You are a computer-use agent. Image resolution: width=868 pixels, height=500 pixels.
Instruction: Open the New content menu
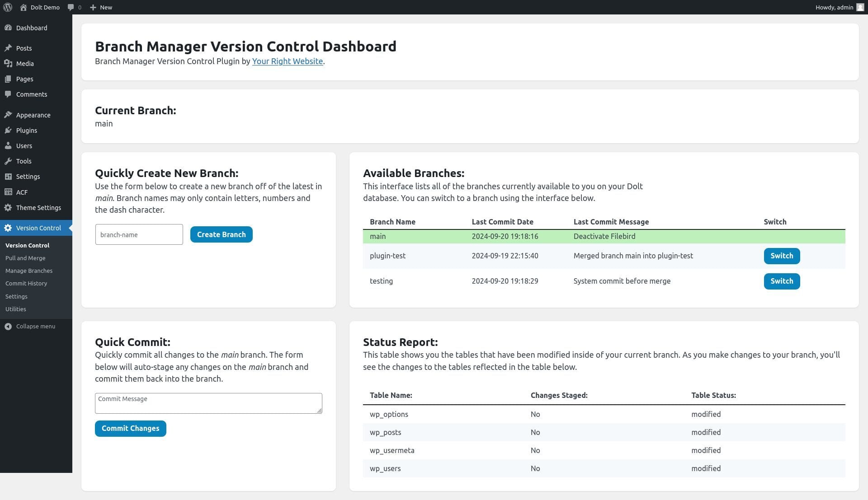[99, 7]
